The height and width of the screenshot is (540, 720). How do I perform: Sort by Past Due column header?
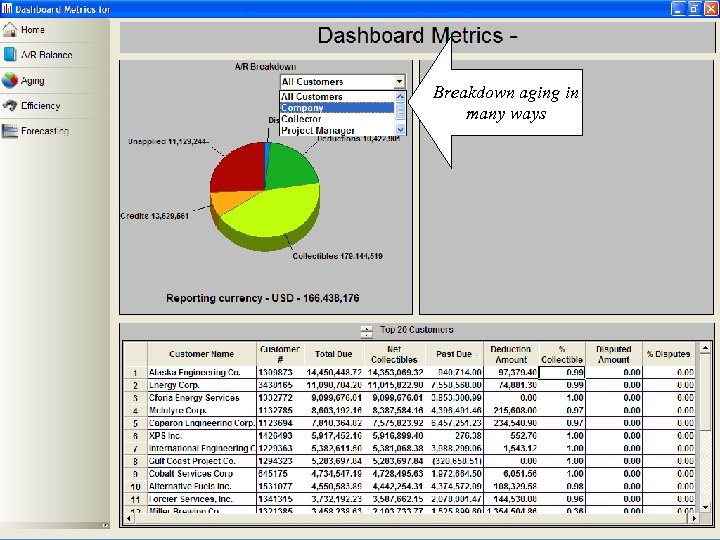[454, 354]
